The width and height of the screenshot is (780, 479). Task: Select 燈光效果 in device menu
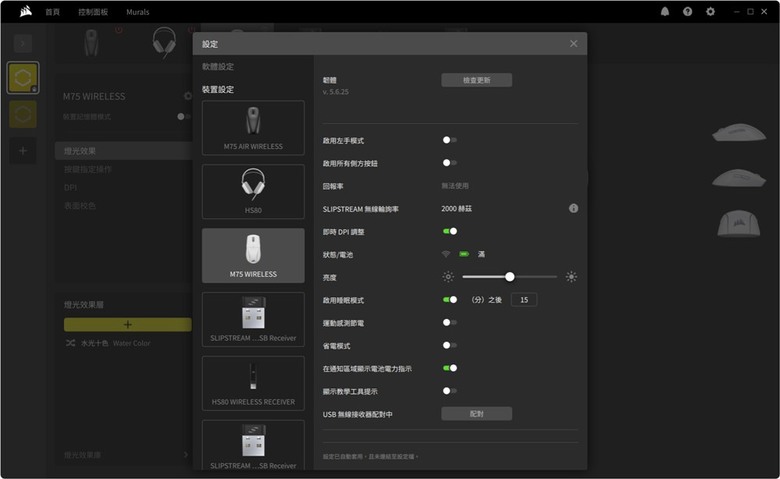click(123, 151)
